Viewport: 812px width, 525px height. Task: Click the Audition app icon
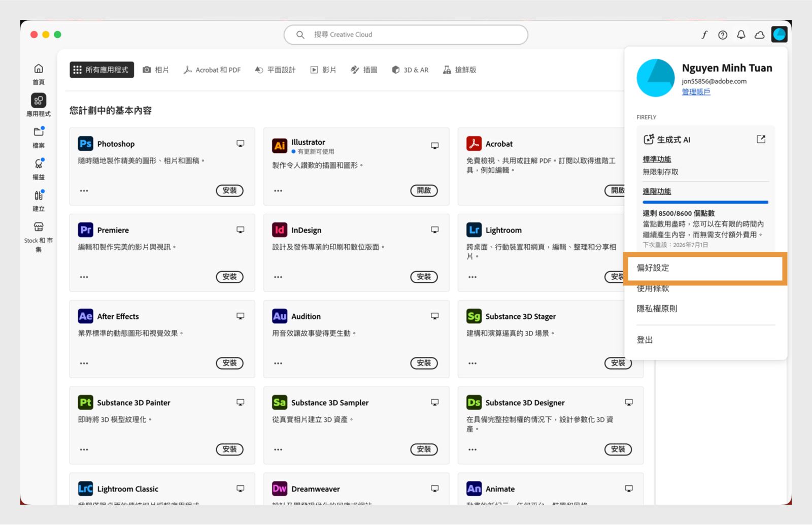click(280, 316)
